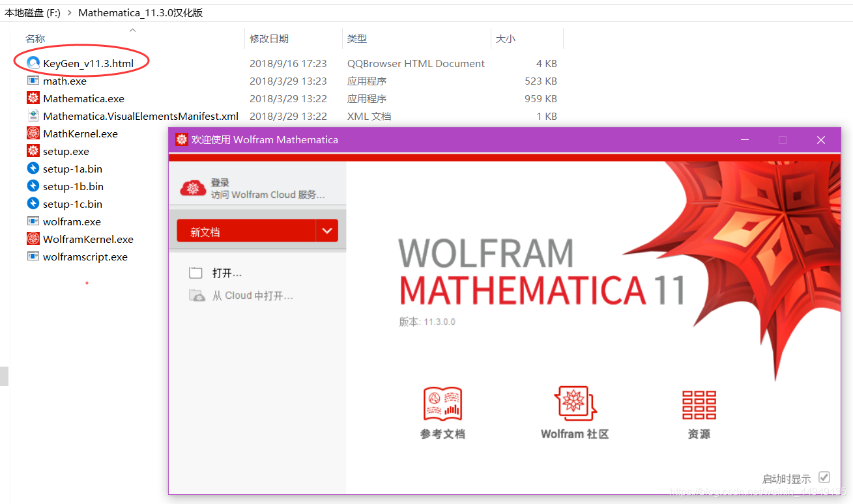Minimize the Wolfram Mathematica welcome window
Image resolution: width=853 pixels, height=504 pixels.
pos(745,140)
